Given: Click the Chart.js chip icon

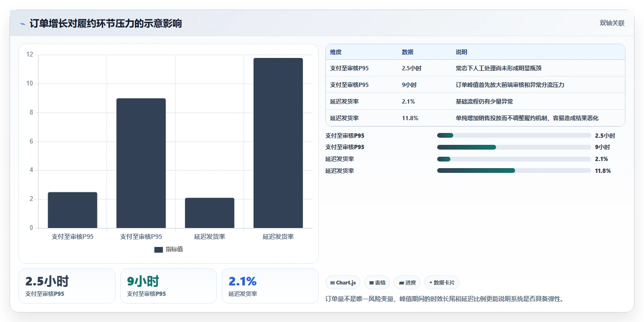Looking at the screenshot, I should pos(332,283).
